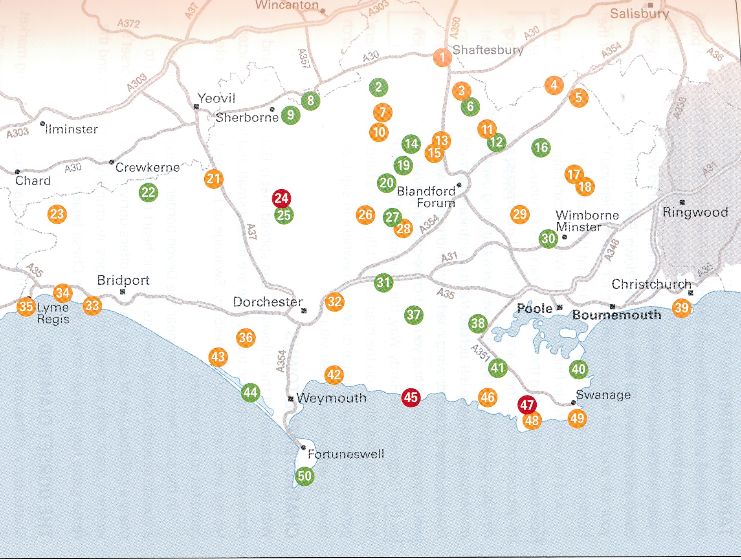Click the Bournemouth town label
Viewport: 741px width, 560px height.
click(616, 315)
